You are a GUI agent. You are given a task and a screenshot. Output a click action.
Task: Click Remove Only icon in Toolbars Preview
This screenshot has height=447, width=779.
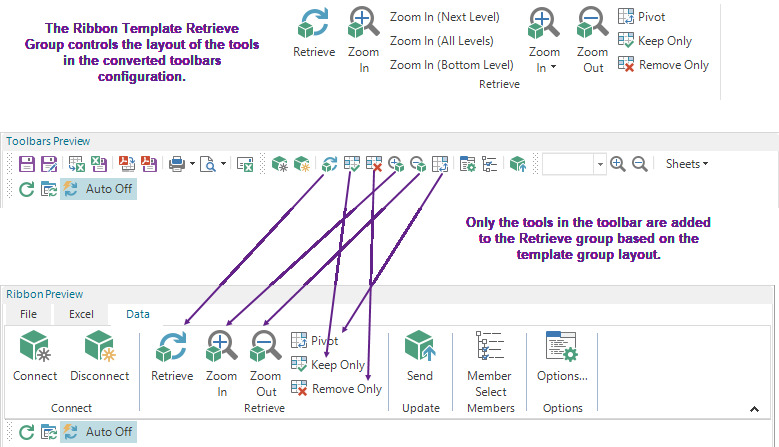pyautogui.click(x=374, y=164)
